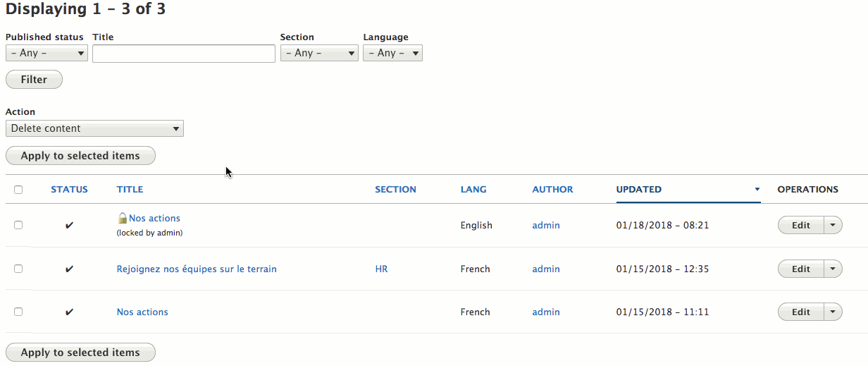
Task: Click in the Title filter text field
Action: 184,54
